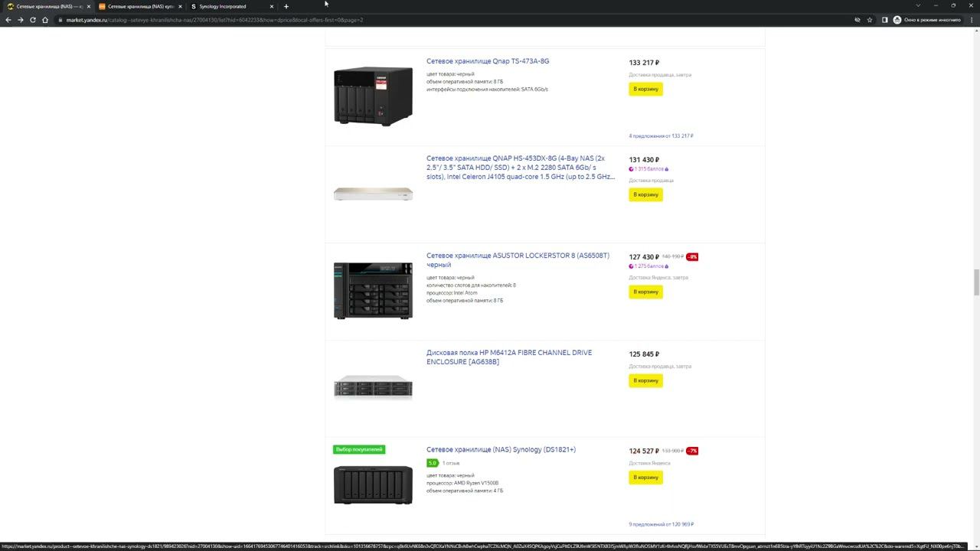980x551 pixels.
Task: Open the Synology DS1821+ product link
Action: 501,450
